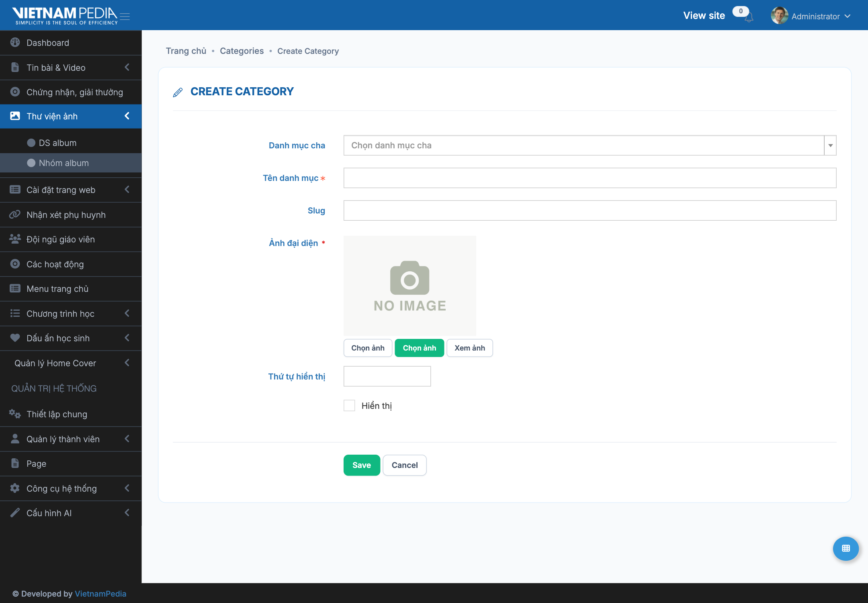
Task: Click the Thư viện ảnh image icon
Action: pyautogui.click(x=15, y=116)
